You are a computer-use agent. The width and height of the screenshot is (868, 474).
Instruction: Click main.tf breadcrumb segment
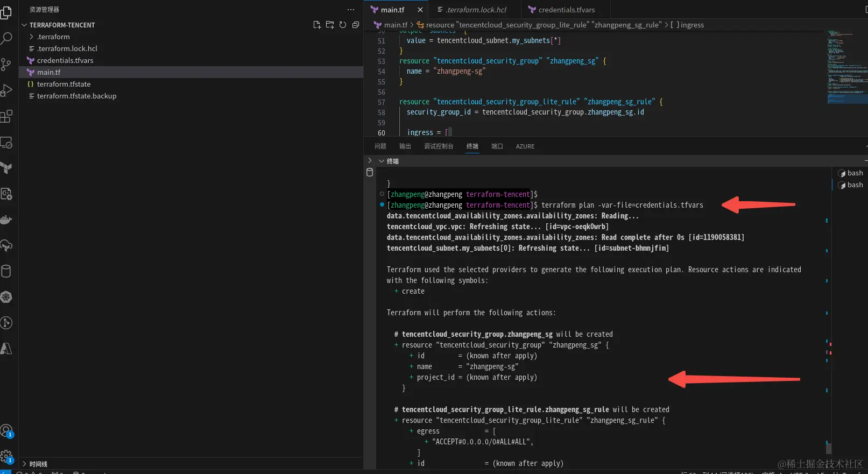(x=396, y=25)
